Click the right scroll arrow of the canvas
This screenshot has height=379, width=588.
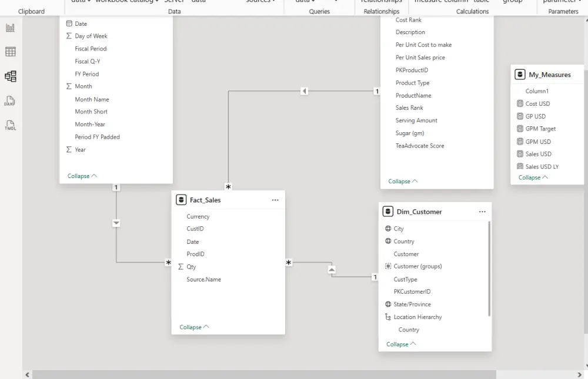pos(579,374)
